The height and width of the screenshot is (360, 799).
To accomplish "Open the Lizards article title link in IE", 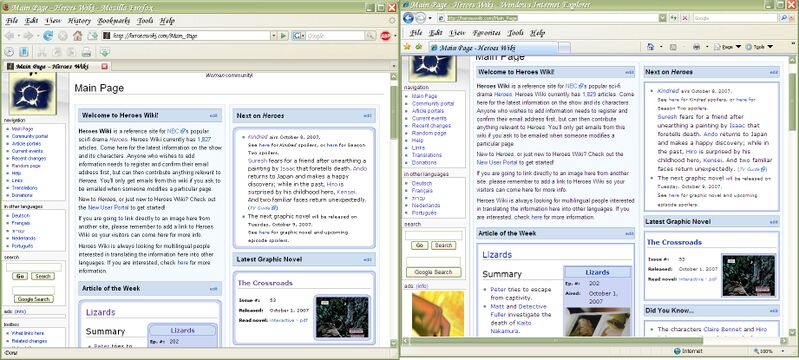I will coord(496,254).
